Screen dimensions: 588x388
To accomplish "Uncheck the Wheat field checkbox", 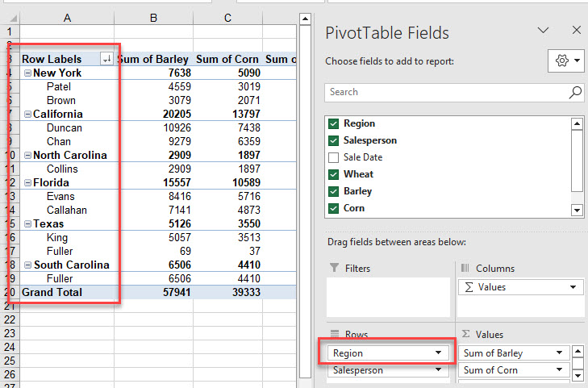I will click(334, 174).
